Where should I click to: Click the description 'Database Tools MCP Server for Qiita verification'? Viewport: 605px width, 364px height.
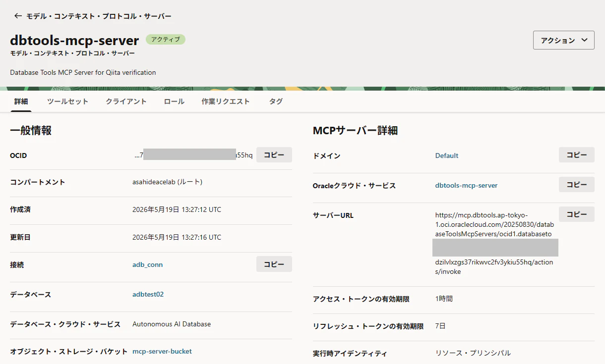83,72
